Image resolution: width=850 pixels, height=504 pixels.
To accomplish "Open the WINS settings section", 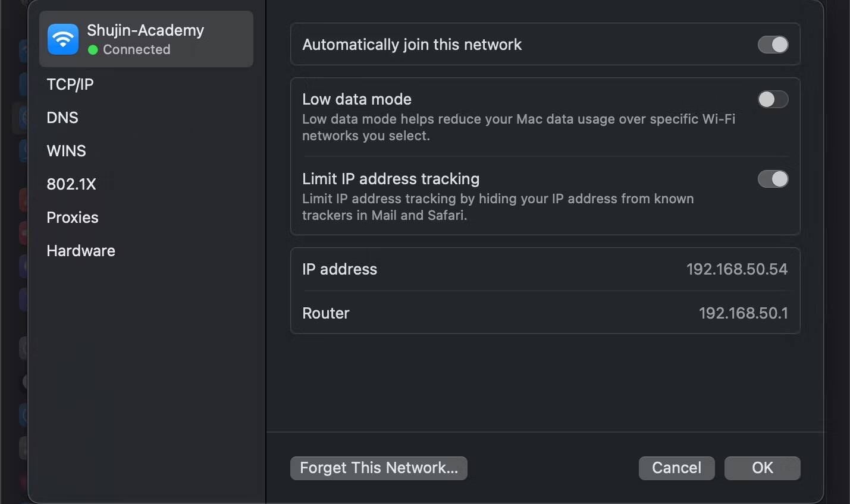I will coord(65,151).
